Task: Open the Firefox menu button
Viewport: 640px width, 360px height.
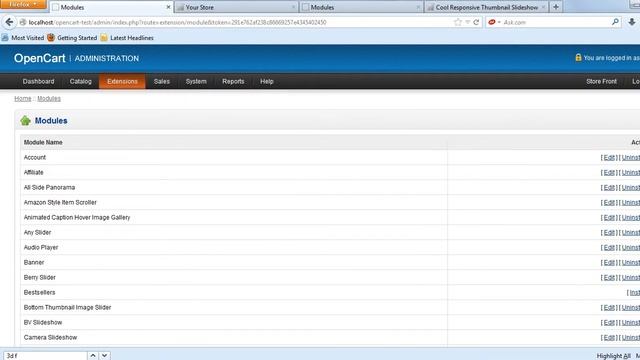Action: (23, 4)
